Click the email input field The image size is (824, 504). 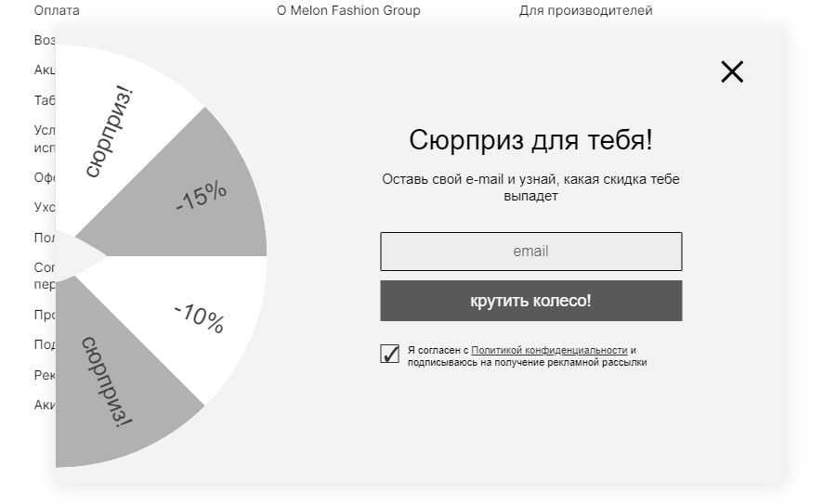tap(530, 252)
